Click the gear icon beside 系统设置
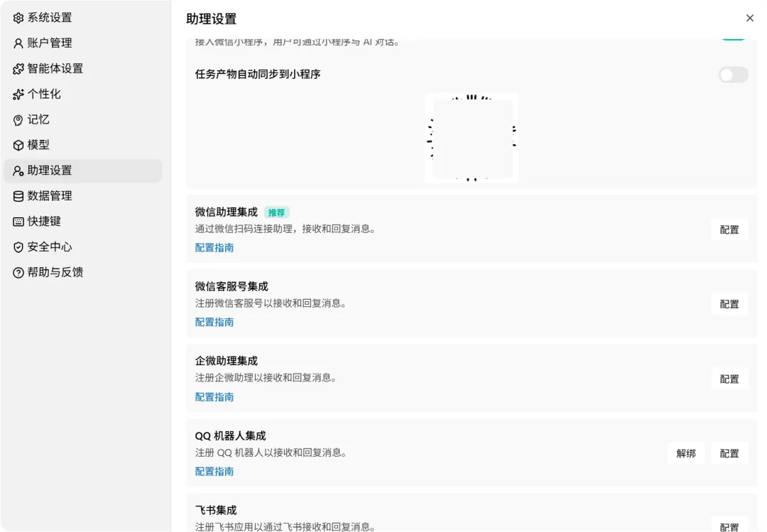Viewport: 767px width, 532px height. (x=18, y=18)
